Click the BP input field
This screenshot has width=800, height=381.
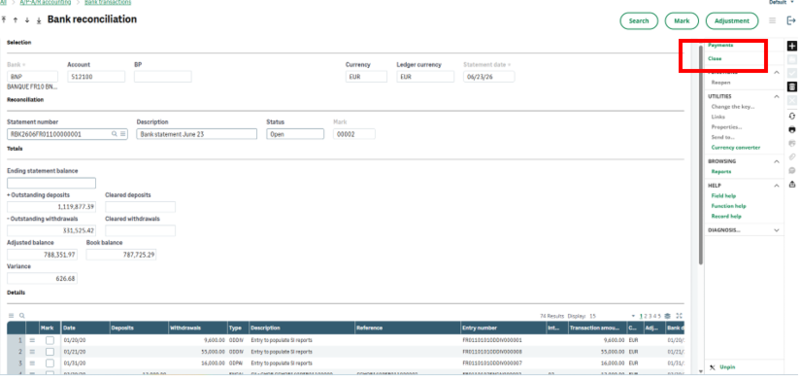(x=163, y=77)
